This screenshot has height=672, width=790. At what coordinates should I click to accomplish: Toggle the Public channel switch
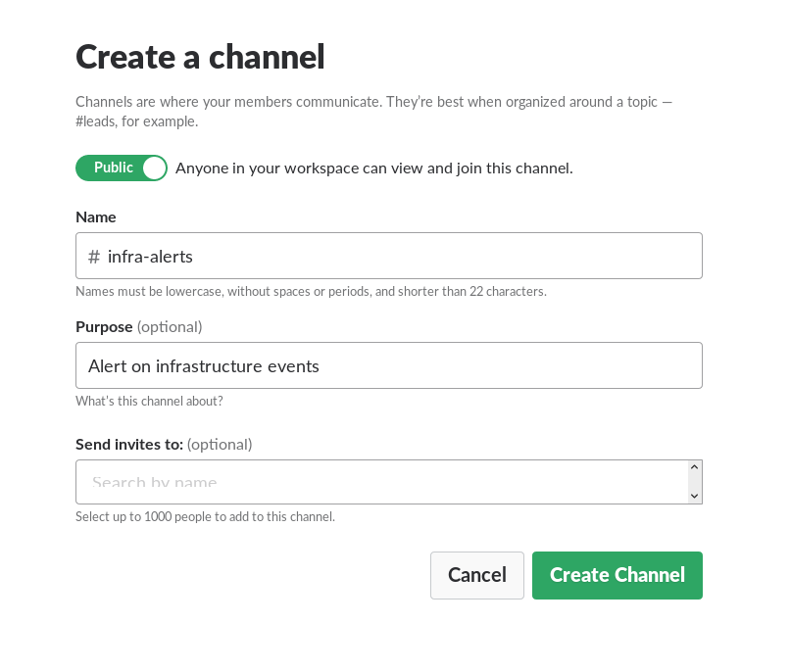122,168
